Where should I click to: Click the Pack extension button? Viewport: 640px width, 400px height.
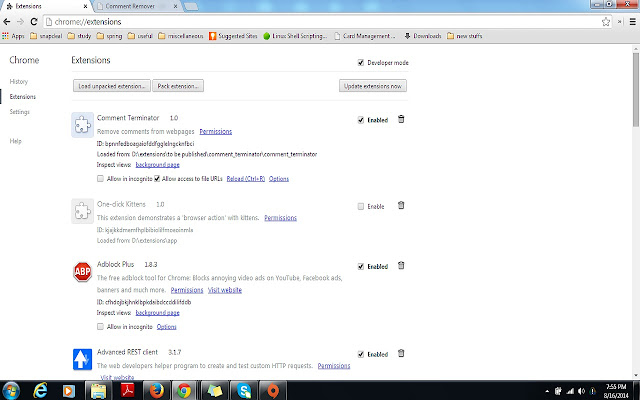(178, 86)
